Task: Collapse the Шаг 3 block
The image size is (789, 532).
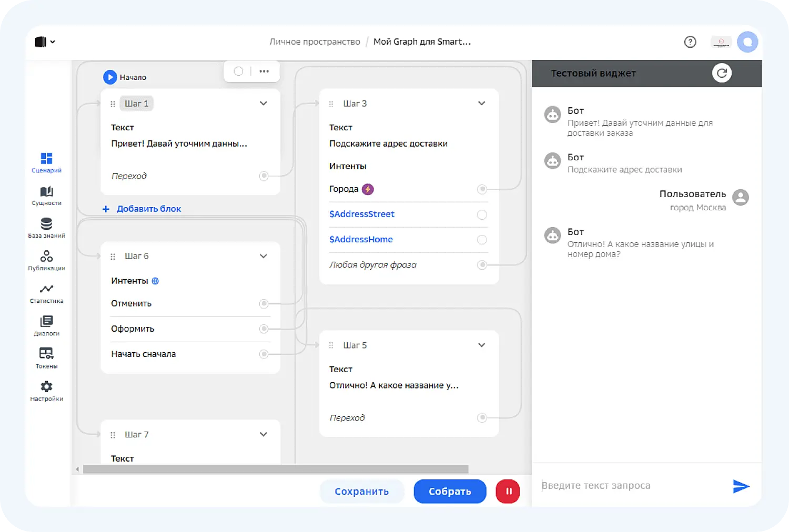Action: click(481, 104)
